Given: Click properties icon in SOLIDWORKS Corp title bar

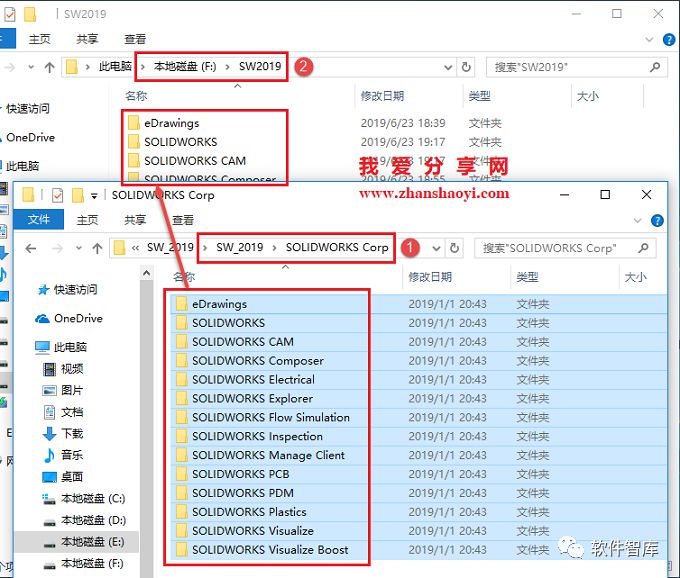Looking at the screenshot, I should coord(57,196).
